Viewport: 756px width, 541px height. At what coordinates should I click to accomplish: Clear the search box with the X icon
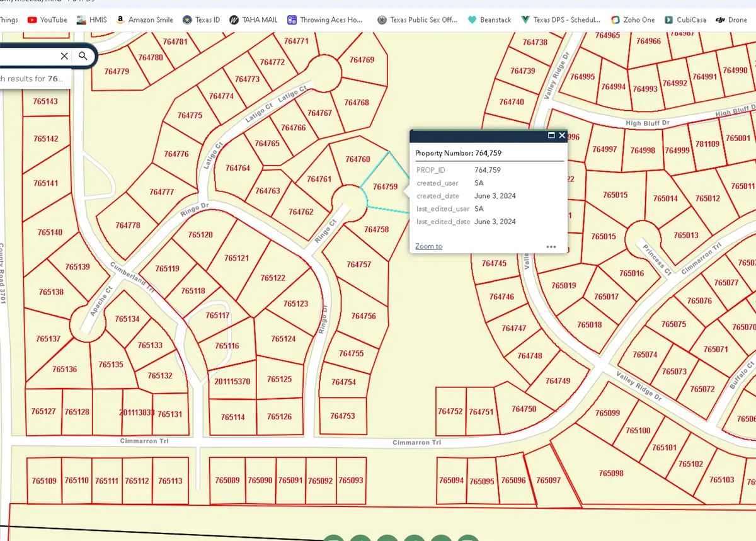64,56
